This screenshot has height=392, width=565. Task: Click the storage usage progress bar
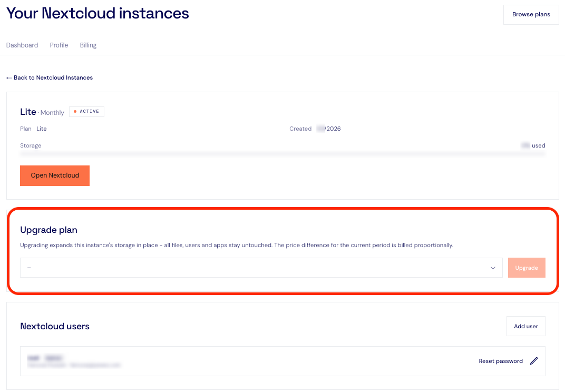coord(283,154)
